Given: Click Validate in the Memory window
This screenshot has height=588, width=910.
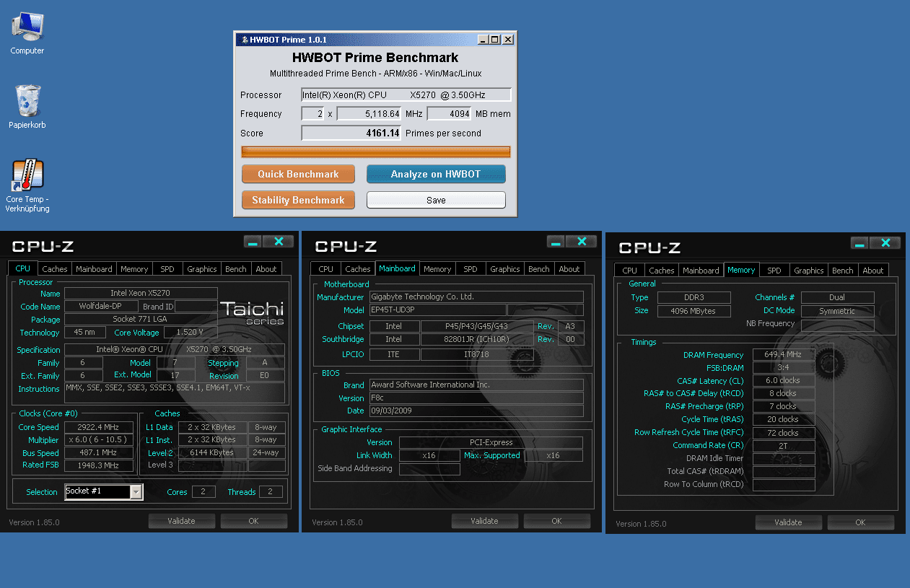Looking at the screenshot, I should click(788, 522).
